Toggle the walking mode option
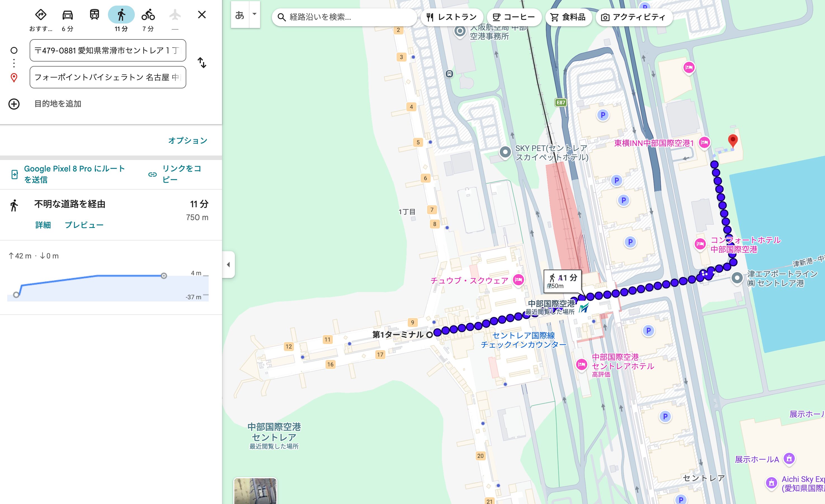Screen dimensions: 825x504 coord(121,15)
